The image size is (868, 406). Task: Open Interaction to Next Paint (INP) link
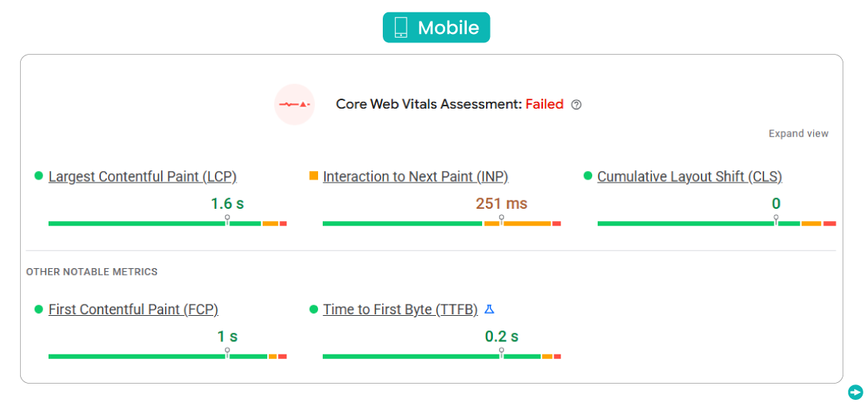[x=415, y=176]
